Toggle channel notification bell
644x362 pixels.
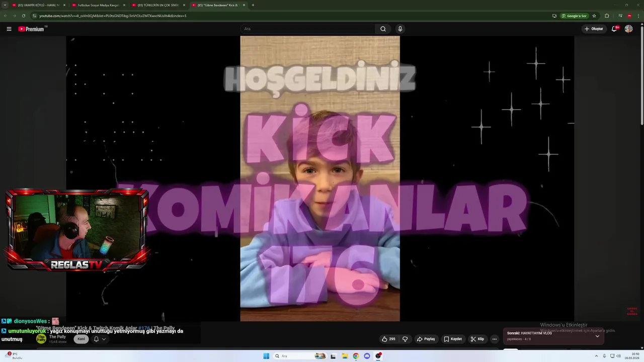tap(96, 339)
